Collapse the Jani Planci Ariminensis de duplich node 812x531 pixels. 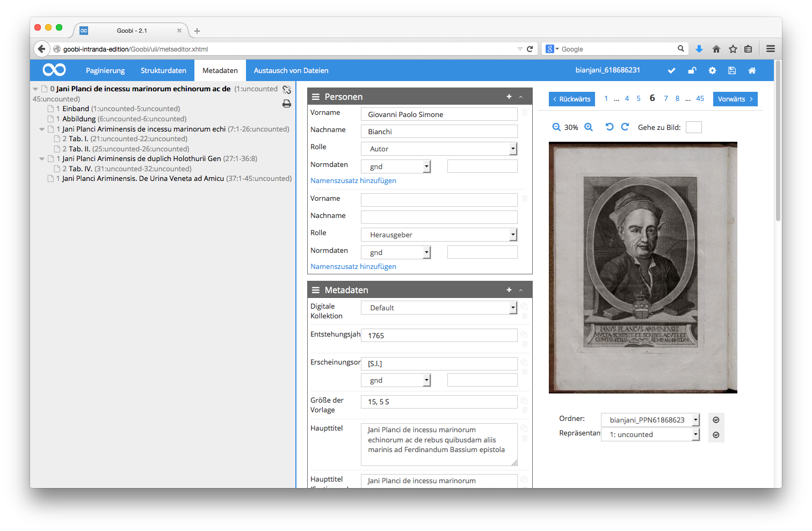click(42, 158)
